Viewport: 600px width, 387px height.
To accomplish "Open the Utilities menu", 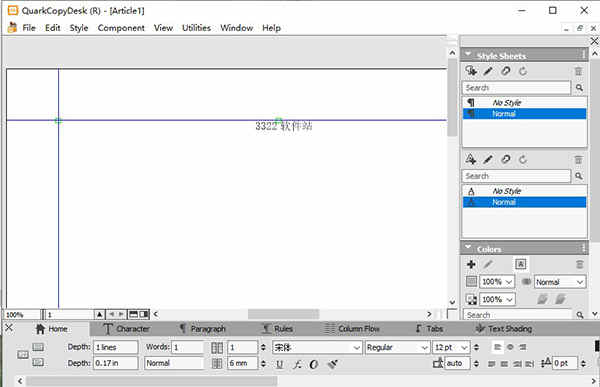I will 196,28.
